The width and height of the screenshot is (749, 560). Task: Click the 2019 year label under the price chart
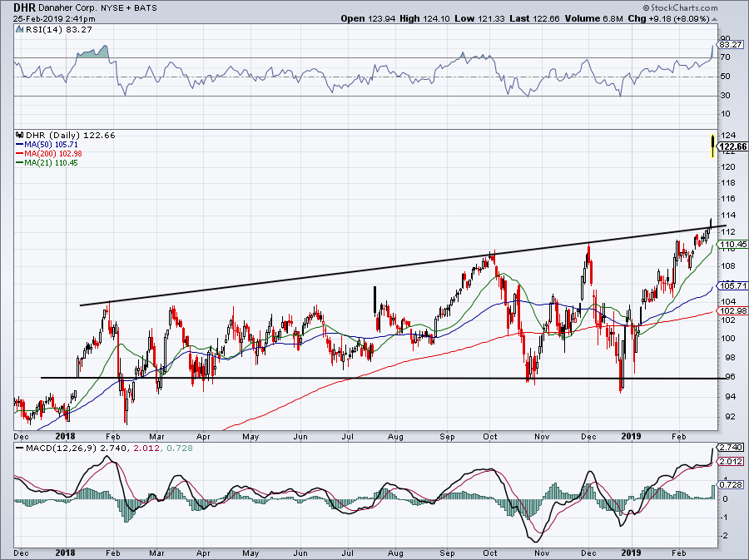(631, 436)
